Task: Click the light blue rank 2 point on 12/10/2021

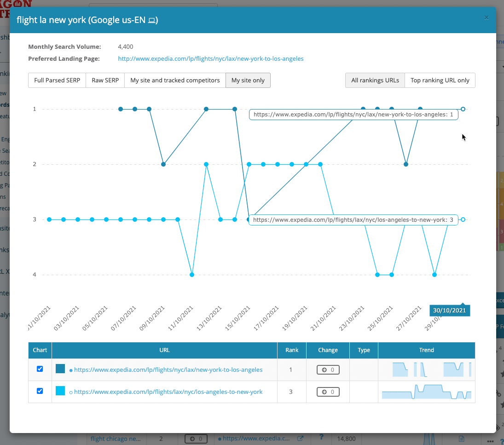Action: 206,164
